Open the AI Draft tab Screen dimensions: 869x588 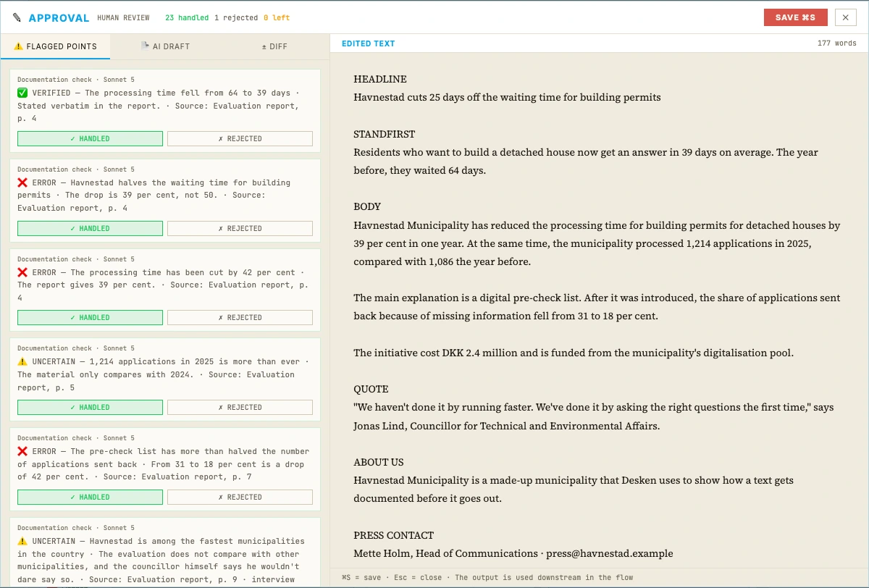pyautogui.click(x=165, y=46)
